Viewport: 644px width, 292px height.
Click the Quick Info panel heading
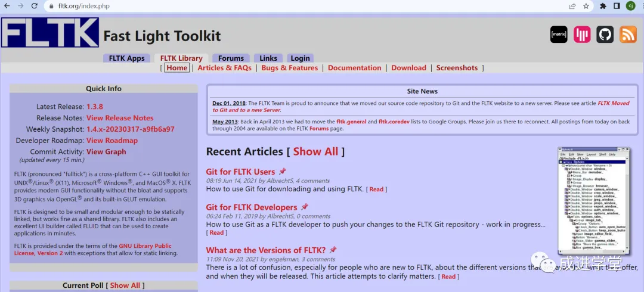104,89
